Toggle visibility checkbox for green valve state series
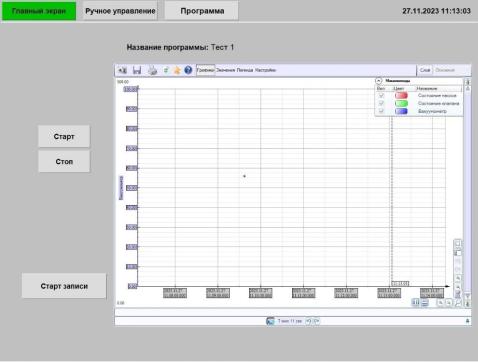Viewport: 478px width, 362px height. point(381,103)
